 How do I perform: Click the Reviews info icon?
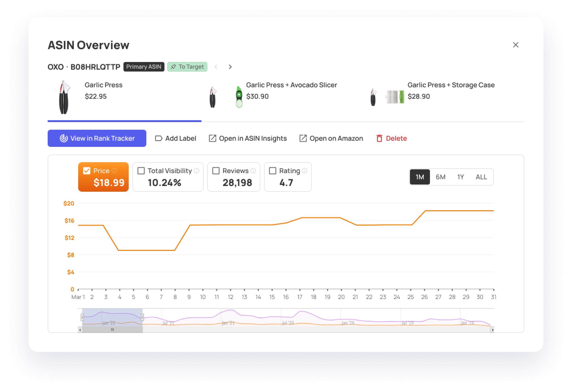253,171
